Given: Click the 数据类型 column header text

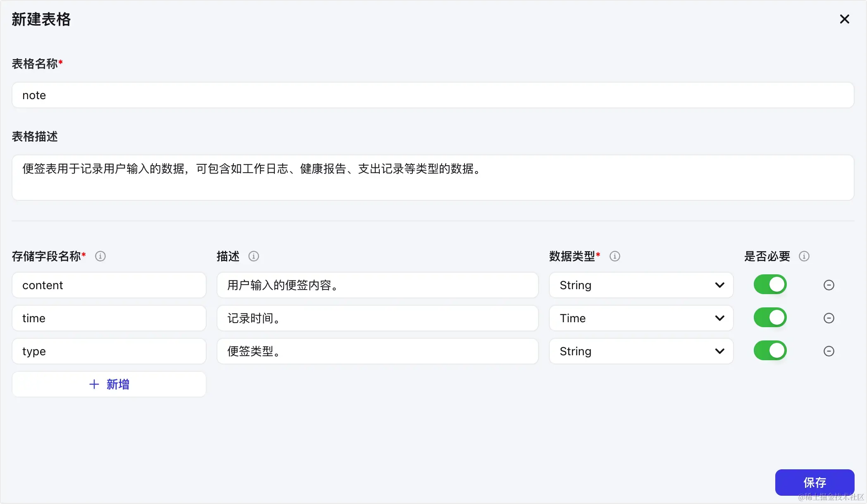Looking at the screenshot, I should 572,256.
